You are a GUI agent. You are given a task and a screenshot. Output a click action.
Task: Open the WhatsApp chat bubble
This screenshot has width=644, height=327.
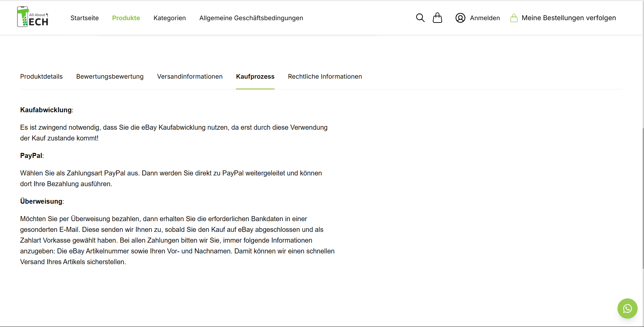click(x=627, y=309)
